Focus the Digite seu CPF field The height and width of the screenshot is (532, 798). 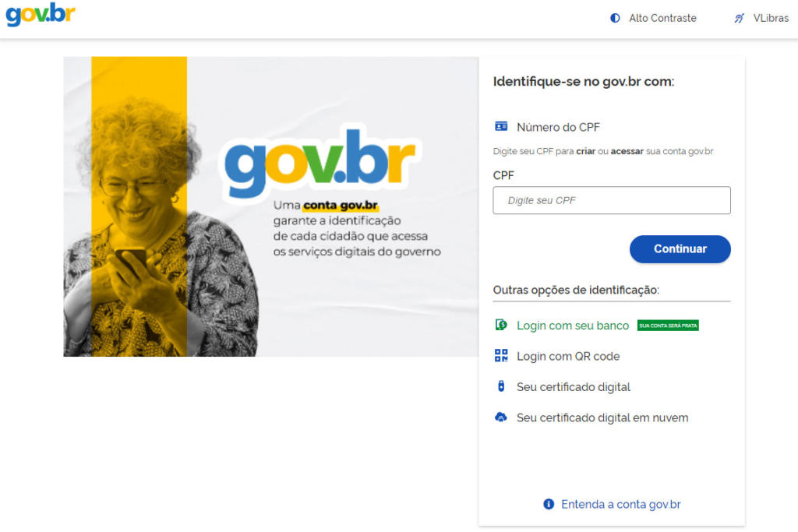(611, 200)
